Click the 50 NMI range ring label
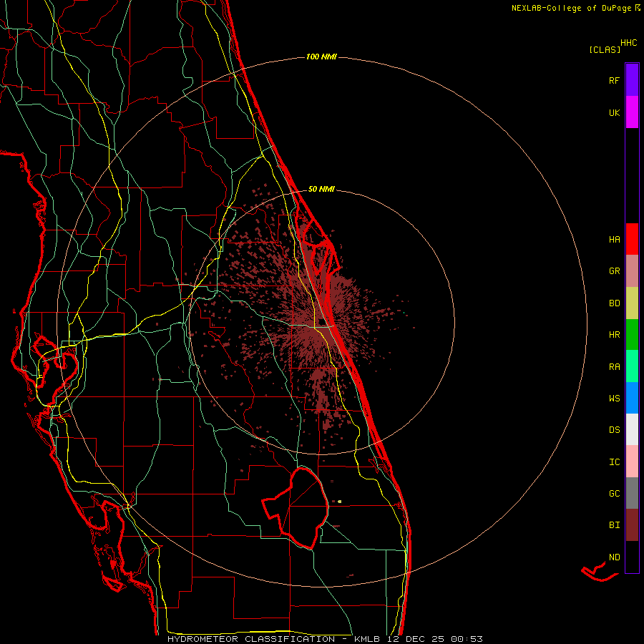This screenshot has width=644, height=644. click(321, 189)
